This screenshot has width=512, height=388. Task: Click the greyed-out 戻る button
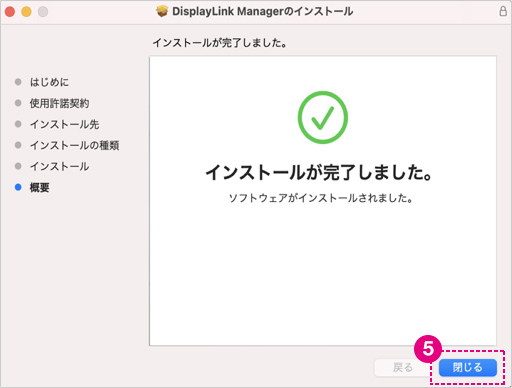(x=402, y=367)
